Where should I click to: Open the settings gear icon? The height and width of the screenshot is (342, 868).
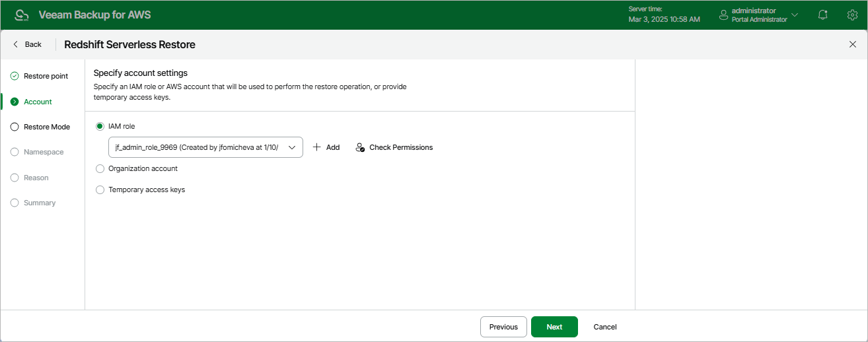(852, 15)
